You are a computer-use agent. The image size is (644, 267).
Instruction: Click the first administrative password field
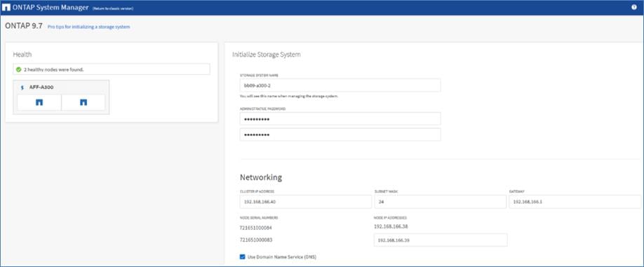(340, 119)
